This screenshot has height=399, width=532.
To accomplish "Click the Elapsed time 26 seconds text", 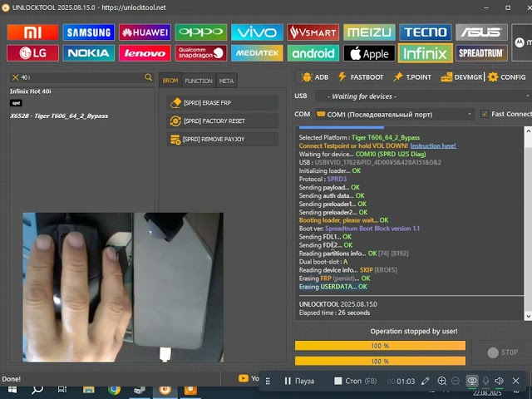I will [x=334, y=313].
